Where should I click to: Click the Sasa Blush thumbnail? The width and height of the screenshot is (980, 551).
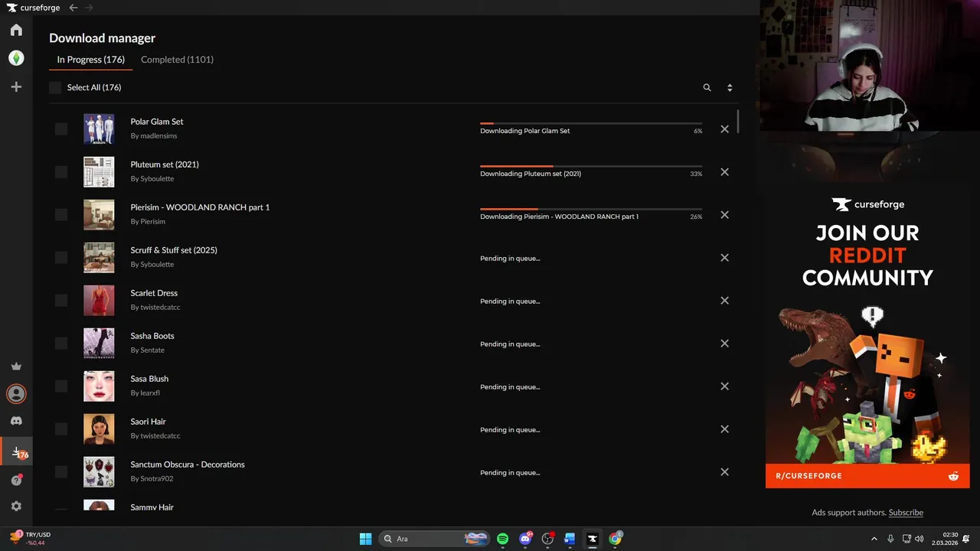[99, 386]
